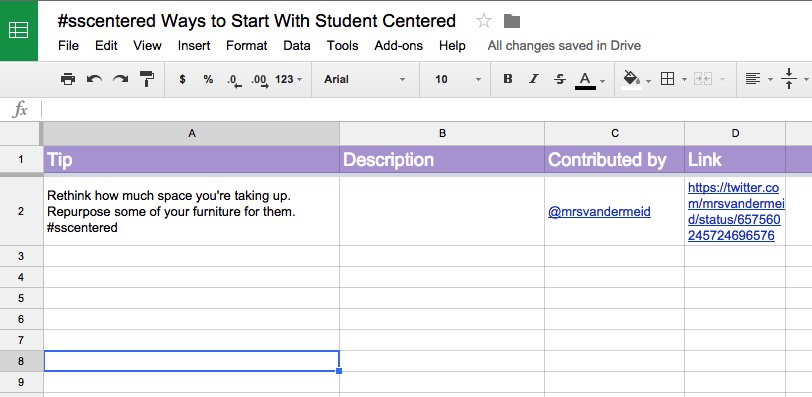
Task: Open the fill color bucket
Action: (x=631, y=79)
